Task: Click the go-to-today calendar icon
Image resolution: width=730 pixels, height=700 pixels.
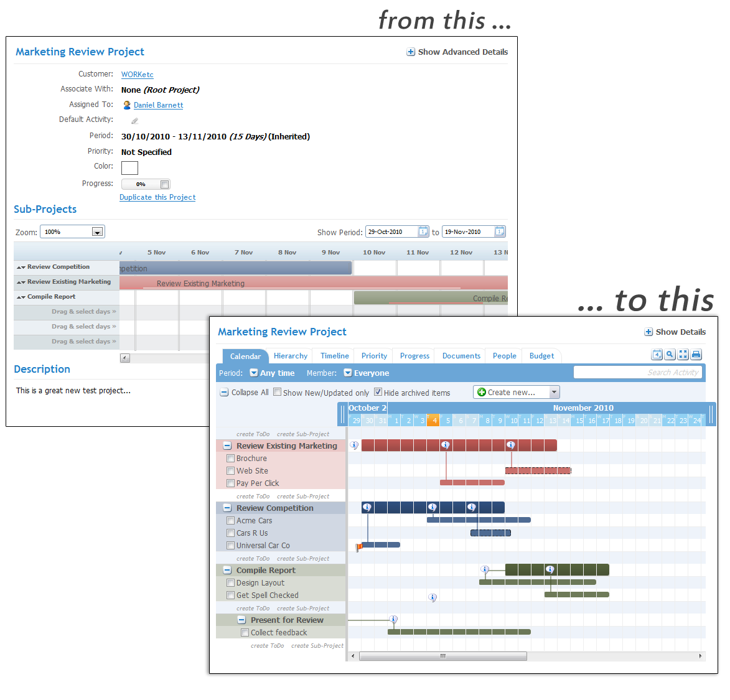Action: tap(657, 355)
